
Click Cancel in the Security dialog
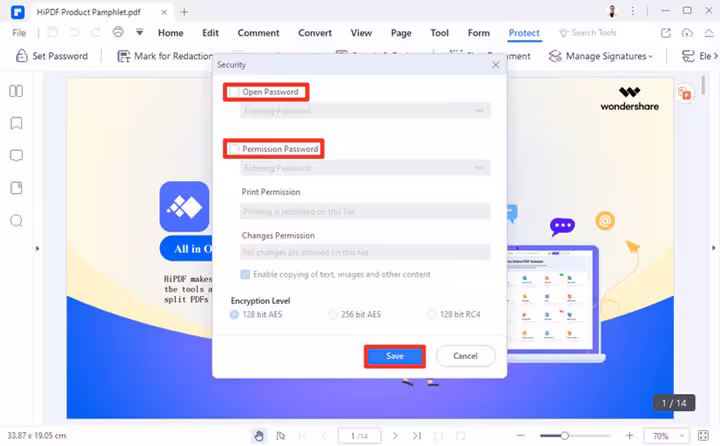tap(465, 356)
